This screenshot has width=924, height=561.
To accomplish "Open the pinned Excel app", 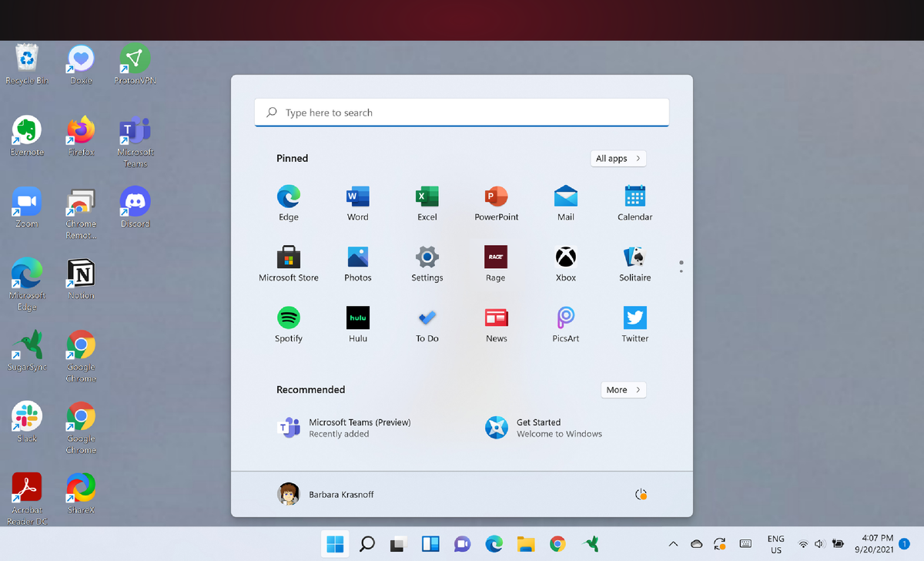I will pyautogui.click(x=427, y=203).
